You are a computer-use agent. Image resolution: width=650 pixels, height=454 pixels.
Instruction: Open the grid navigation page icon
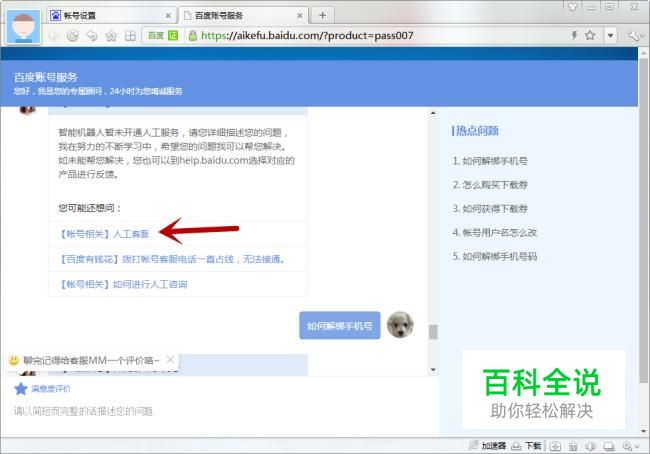(130, 36)
